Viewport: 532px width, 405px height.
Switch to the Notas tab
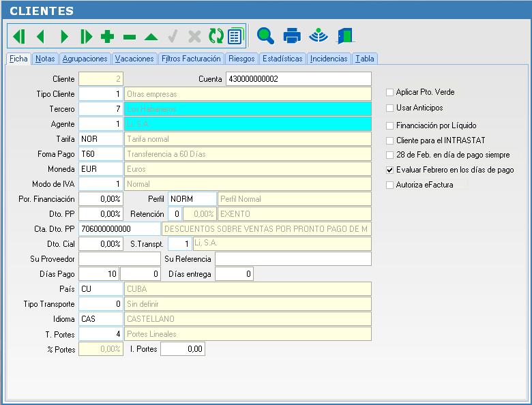[x=45, y=59]
